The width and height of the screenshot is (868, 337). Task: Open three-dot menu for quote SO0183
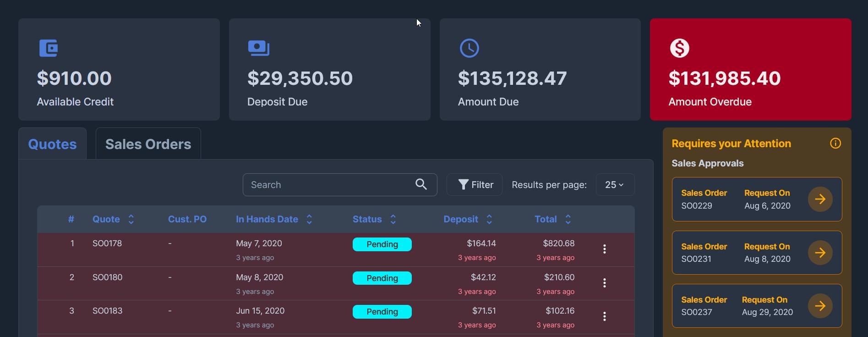[604, 316]
